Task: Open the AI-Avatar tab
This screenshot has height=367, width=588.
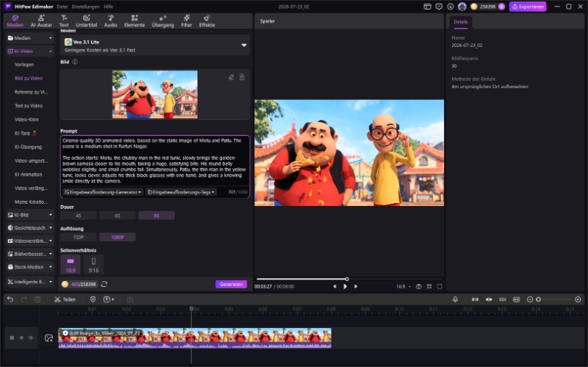Action: pos(41,21)
